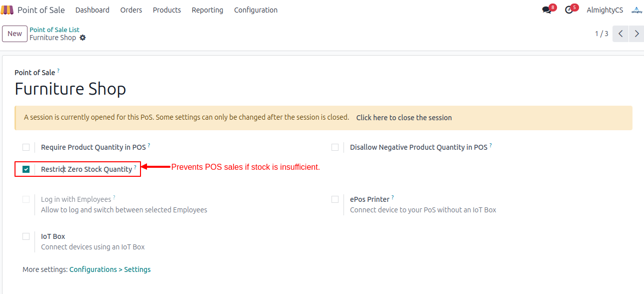Tick the ePos Printer checkbox
644x294 pixels.
click(335, 199)
